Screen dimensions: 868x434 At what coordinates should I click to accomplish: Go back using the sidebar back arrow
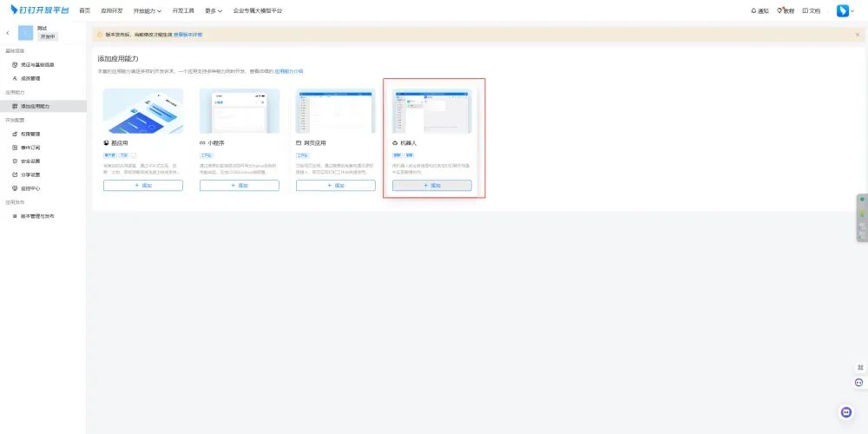click(8, 33)
